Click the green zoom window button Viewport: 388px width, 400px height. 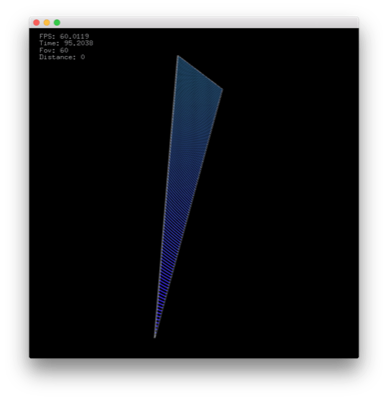pos(57,23)
